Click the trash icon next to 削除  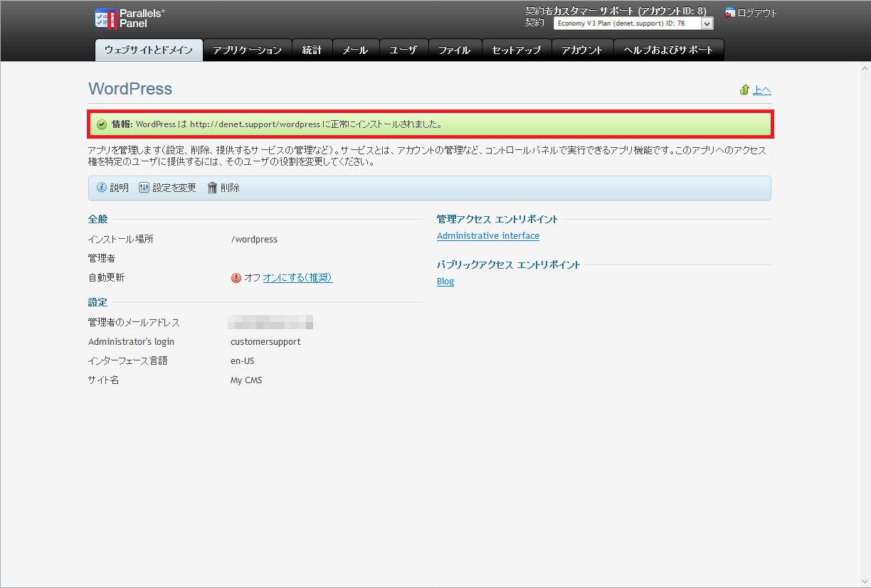212,188
